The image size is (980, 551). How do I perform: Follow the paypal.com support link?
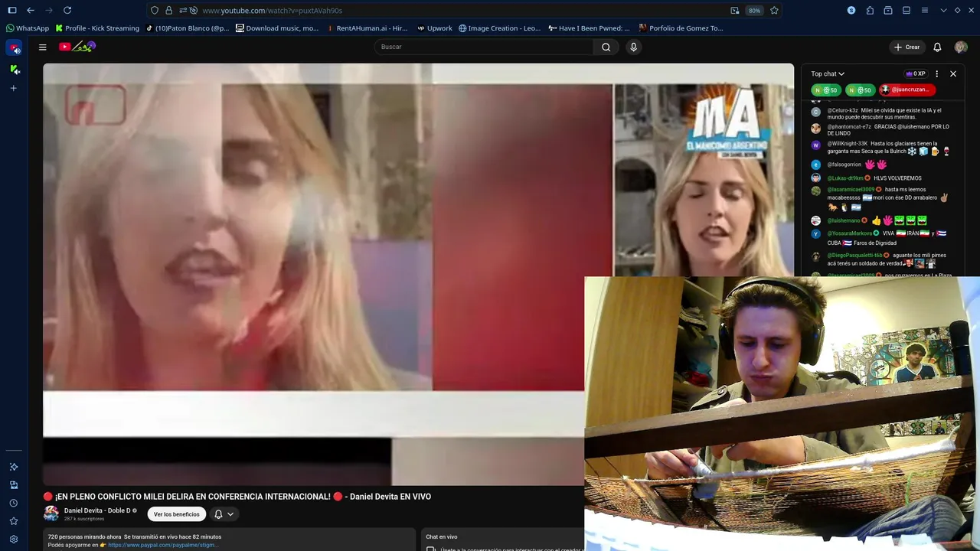(x=163, y=545)
